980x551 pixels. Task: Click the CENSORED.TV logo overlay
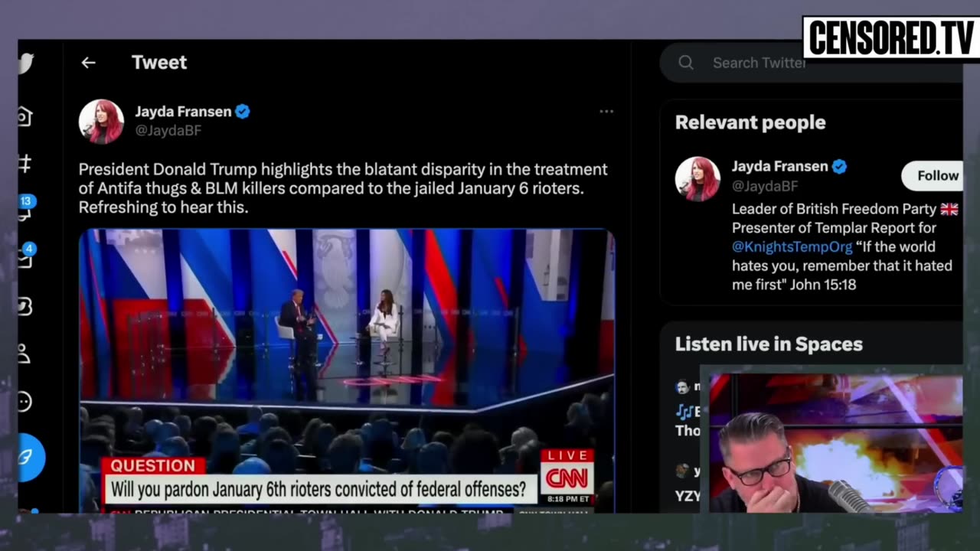coord(891,37)
